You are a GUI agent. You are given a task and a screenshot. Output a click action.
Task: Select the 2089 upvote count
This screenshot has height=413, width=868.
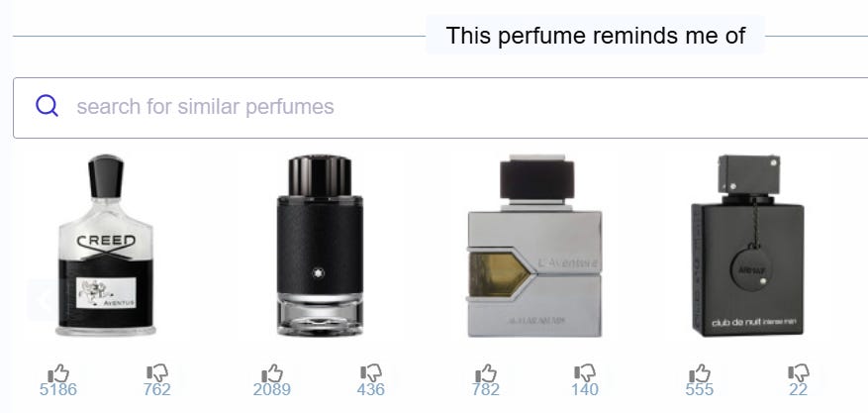pos(272,390)
